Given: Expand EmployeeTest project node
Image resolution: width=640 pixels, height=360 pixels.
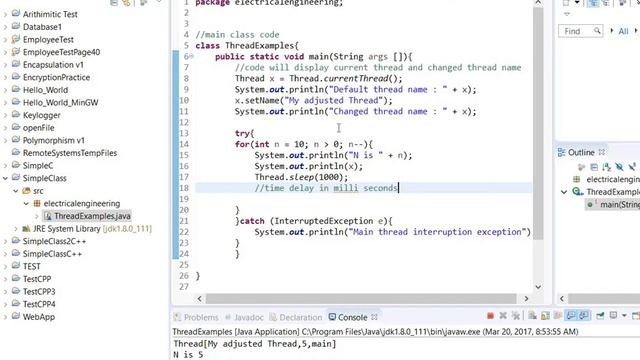Looking at the screenshot, I should 5,40.
